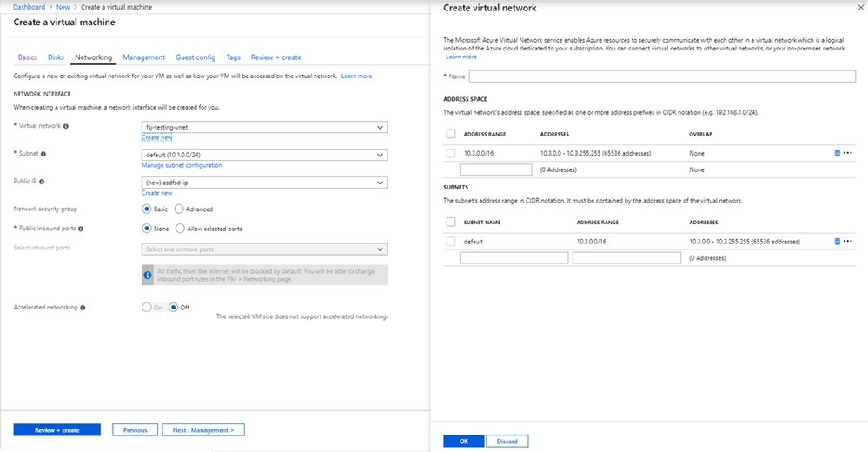Viewport: 868px width, 452px height.
Task: Choose Allow selected ports radio button
Action: (180, 229)
